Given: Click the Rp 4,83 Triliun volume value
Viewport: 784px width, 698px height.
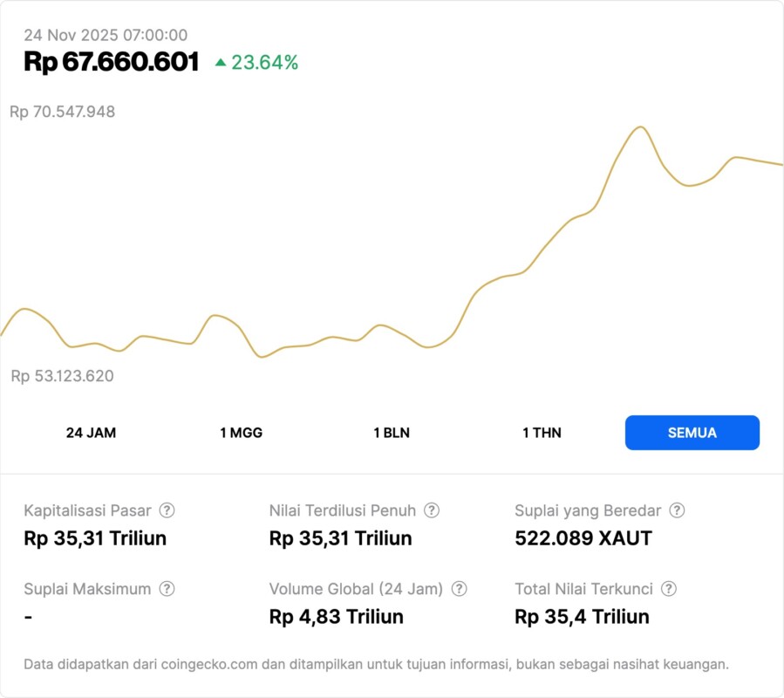Looking at the screenshot, I should pos(337,617).
